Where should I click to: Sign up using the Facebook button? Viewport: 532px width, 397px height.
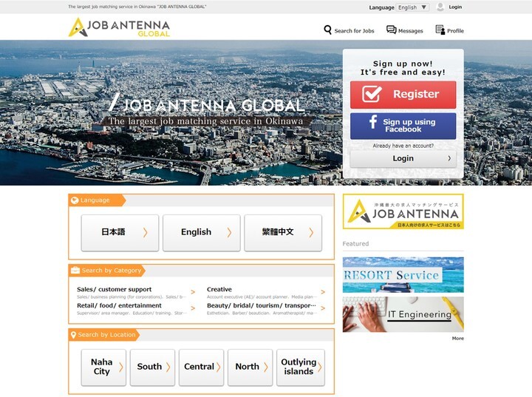click(x=403, y=126)
